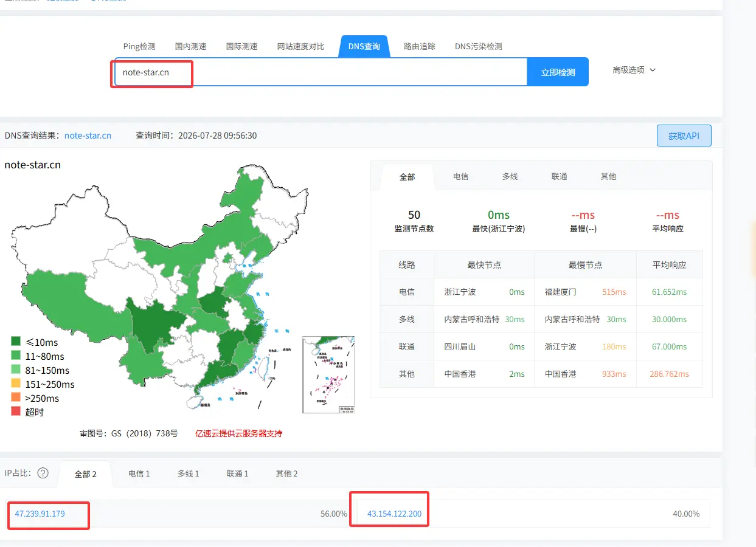The height and width of the screenshot is (547, 756).
Task: Open IP link 47.239.91.179
Action: coord(40,514)
